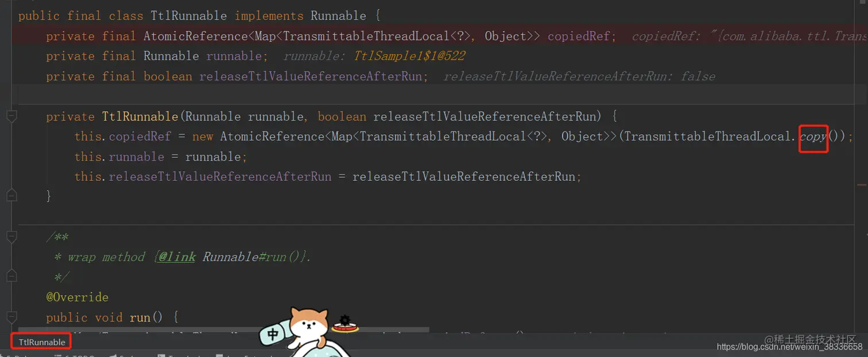Click fold-end marker at constructor closing brace
This screenshot has width=868, height=357.
click(x=11, y=196)
